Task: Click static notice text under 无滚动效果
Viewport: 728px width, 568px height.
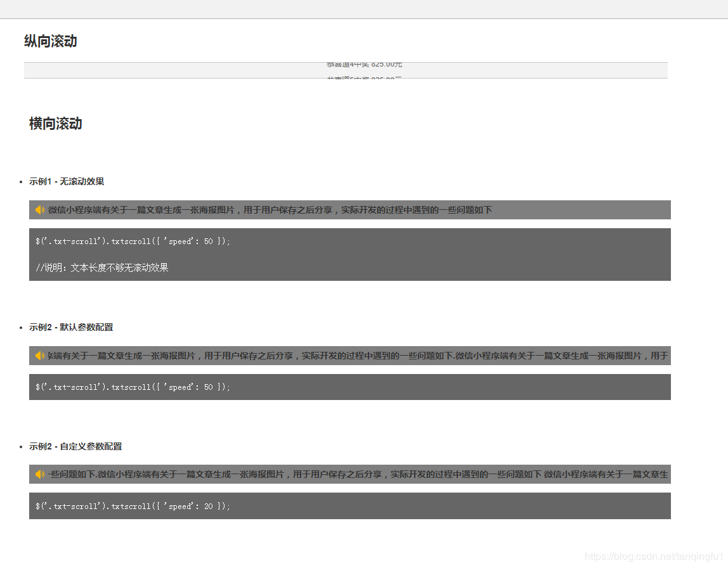Action: 270,210
